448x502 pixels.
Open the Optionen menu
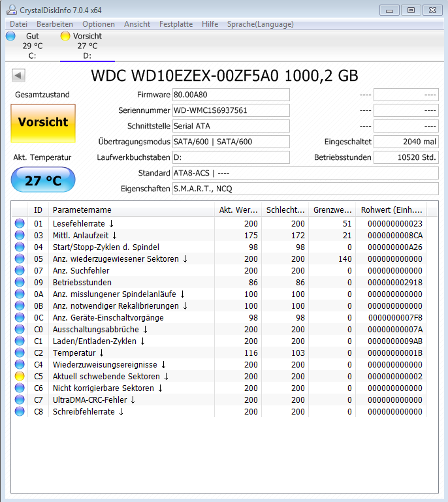coord(99,24)
